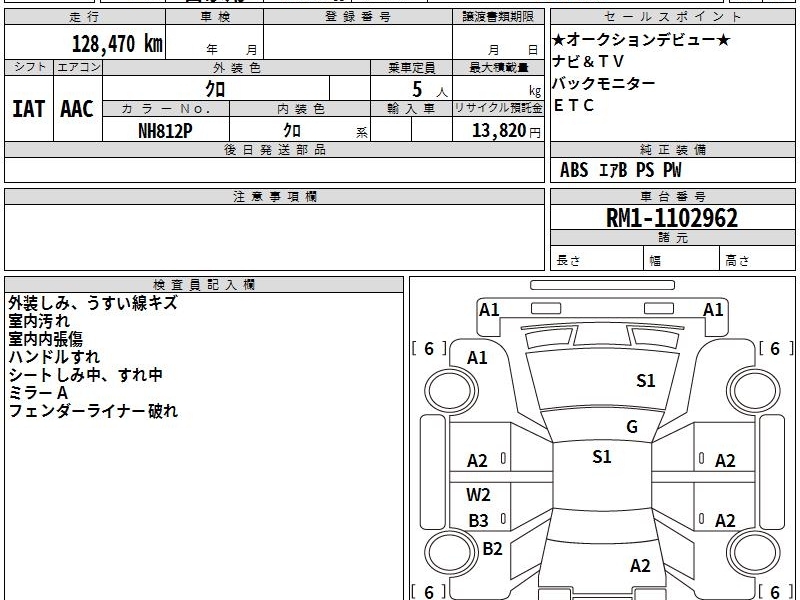Viewport: 800px width, 600px height.
Task: Select the ★オークションデビュー★ line
Action: [x=641, y=39]
